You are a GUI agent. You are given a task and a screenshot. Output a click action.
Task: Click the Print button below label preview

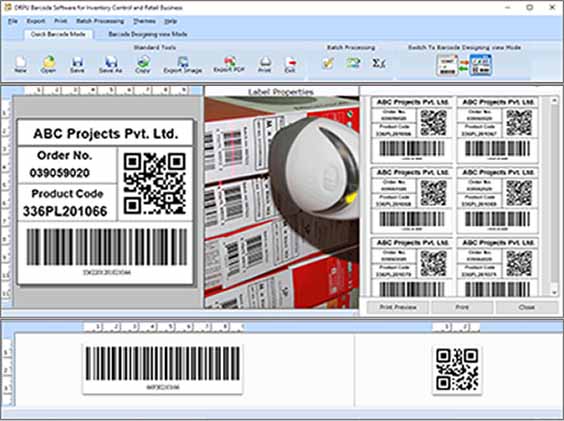tap(462, 307)
